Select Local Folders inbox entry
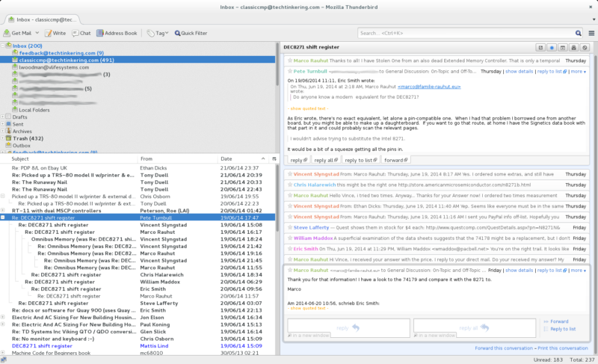The height and width of the screenshot is (364, 598). (34, 110)
